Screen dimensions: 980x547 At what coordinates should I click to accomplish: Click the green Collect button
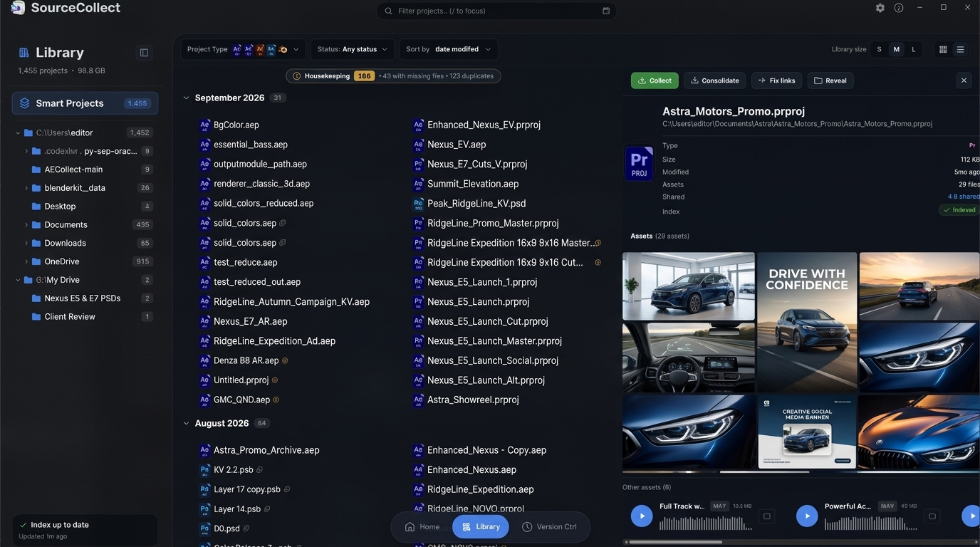coord(655,80)
